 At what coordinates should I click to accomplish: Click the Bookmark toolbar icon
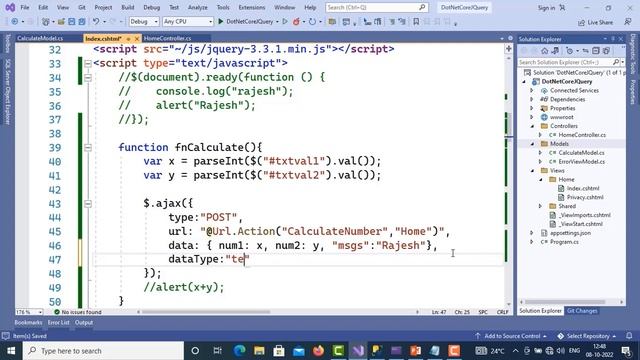click(416, 22)
